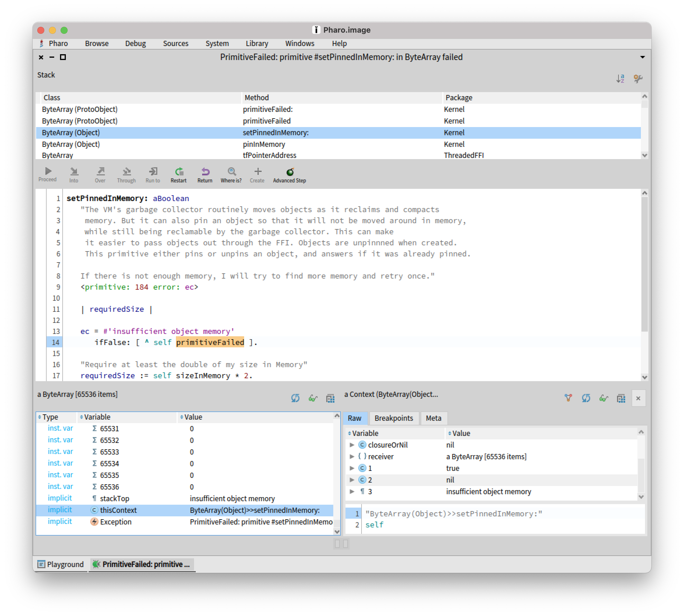684x616 pixels.
Task: Expand the receiver variable in Raw view
Action: [x=352, y=457]
